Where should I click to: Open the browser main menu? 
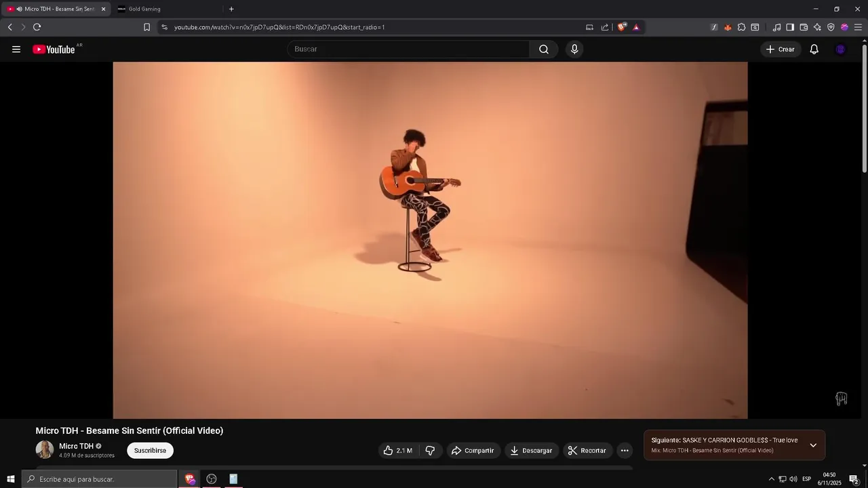click(x=858, y=27)
